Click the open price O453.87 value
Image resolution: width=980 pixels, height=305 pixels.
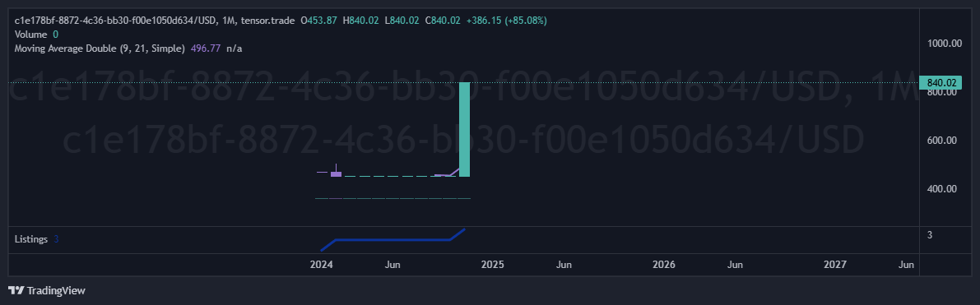coord(319,21)
